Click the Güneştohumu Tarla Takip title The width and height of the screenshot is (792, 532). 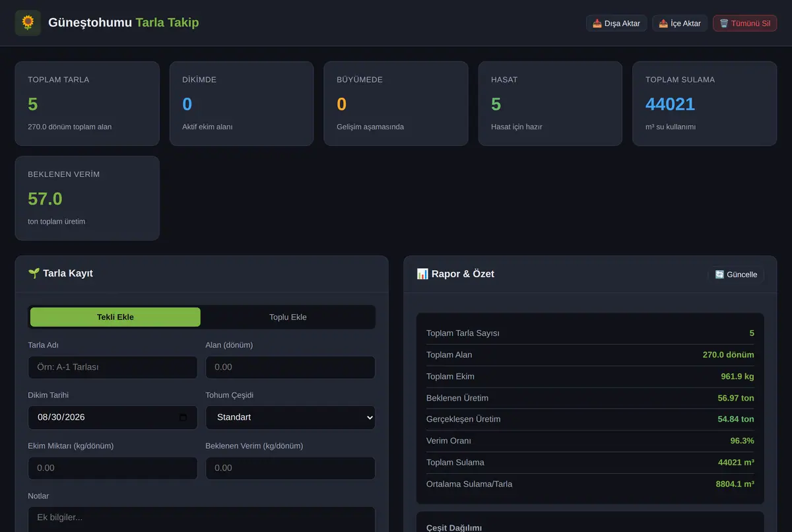[x=123, y=22]
